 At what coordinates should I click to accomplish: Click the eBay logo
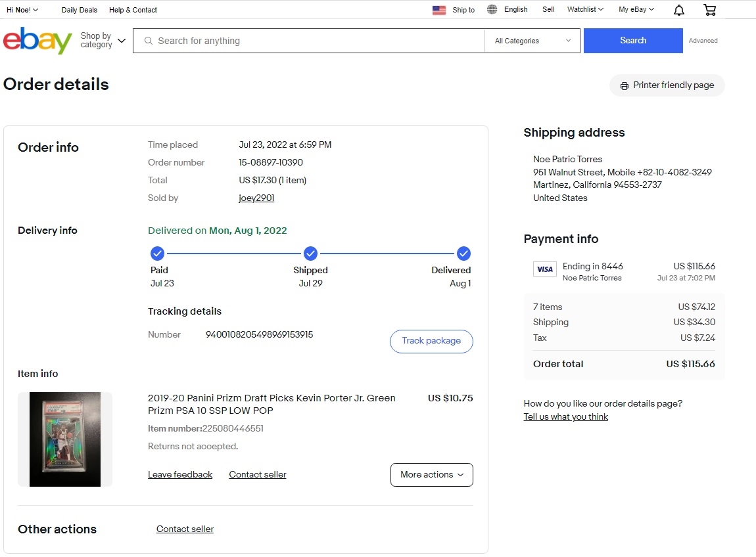pyautogui.click(x=37, y=41)
